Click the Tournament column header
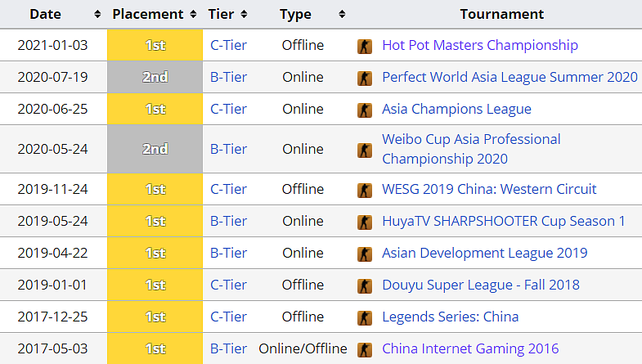Screen dimensions: 642x364 501,15
